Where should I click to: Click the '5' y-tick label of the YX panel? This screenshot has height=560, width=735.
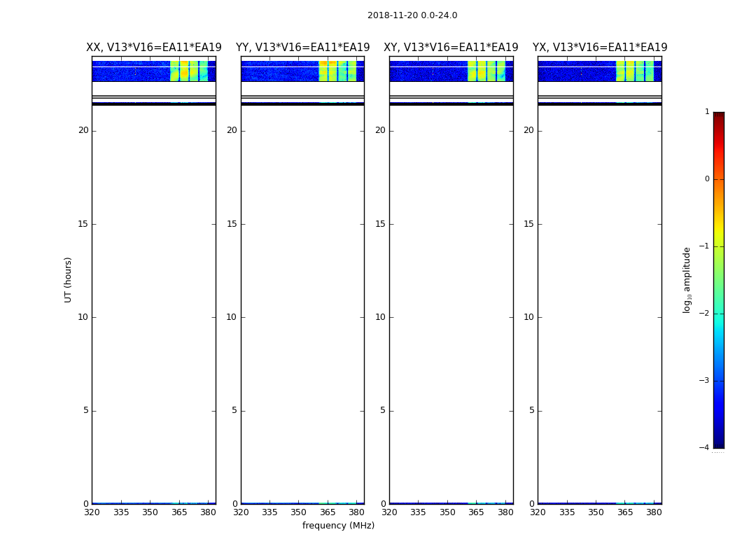pyautogui.click(x=531, y=410)
